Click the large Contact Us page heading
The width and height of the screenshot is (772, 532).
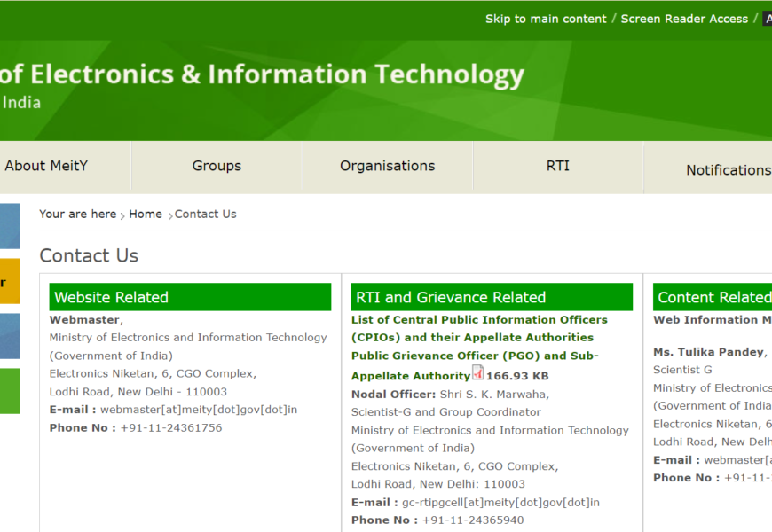click(x=89, y=255)
